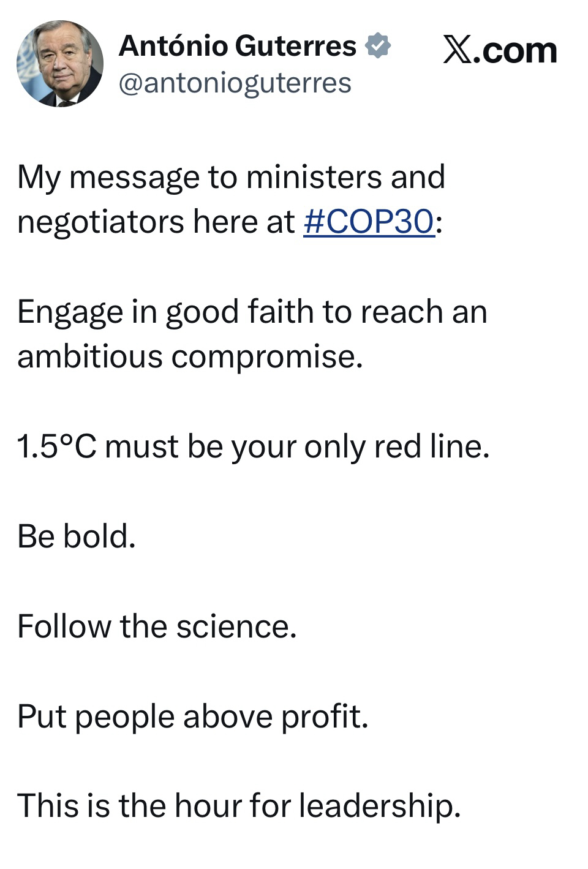Select the "Follow the science." line
588x869 pixels.
(x=157, y=626)
